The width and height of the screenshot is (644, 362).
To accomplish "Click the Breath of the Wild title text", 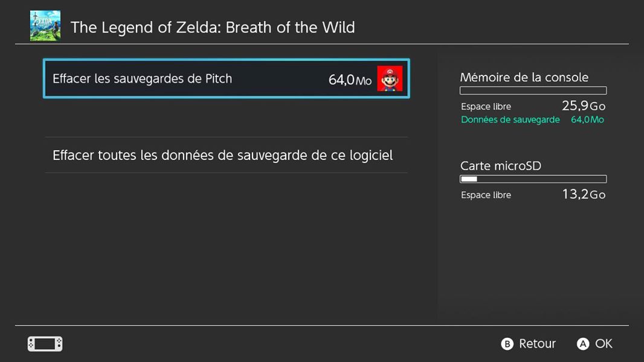I will click(x=213, y=27).
